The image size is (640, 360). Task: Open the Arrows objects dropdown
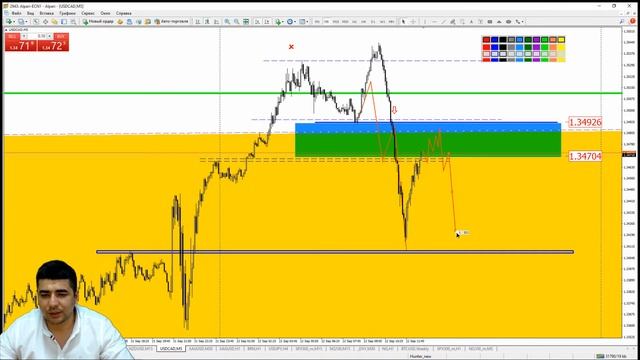click(x=519, y=21)
